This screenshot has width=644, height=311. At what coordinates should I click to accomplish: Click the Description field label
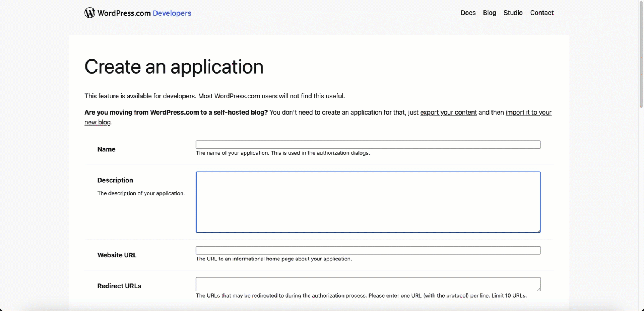(115, 180)
